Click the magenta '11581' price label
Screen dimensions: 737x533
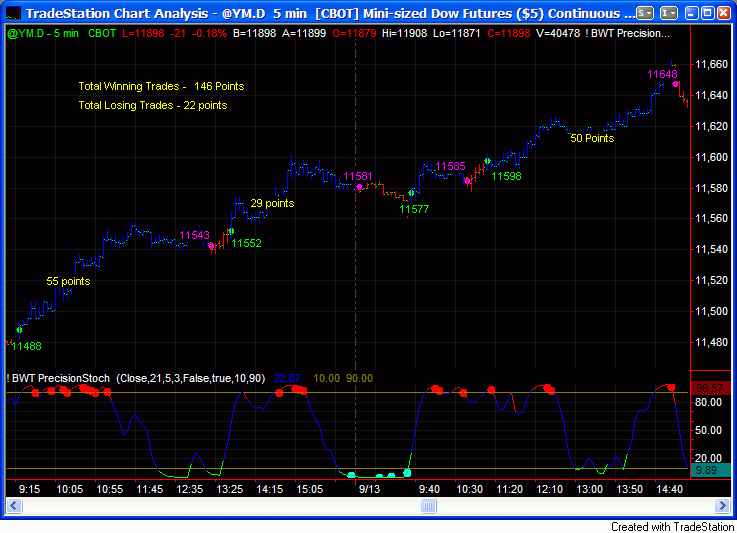(x=358, y=176)
